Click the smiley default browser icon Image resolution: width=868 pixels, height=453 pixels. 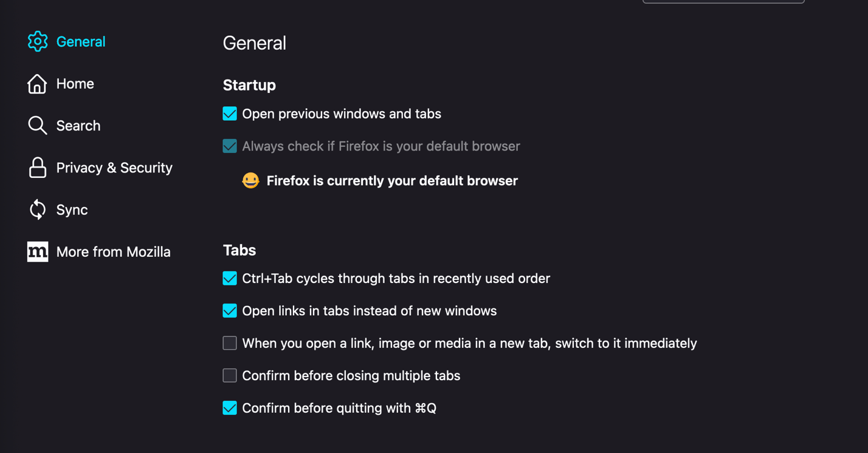[250, 180]
